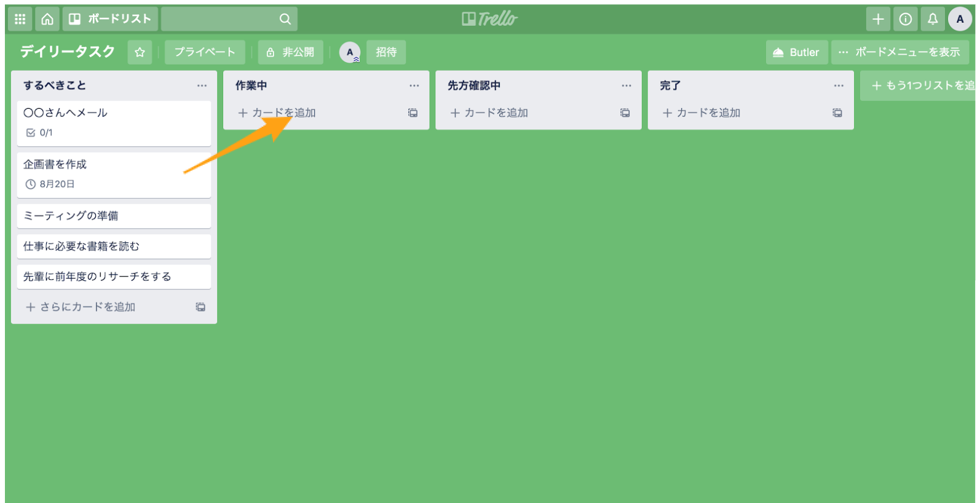Viewport: 980px width, 503px height.
Task: Open the 仕事に必要な書籍を読む card
Action: (x=114, y=246)
